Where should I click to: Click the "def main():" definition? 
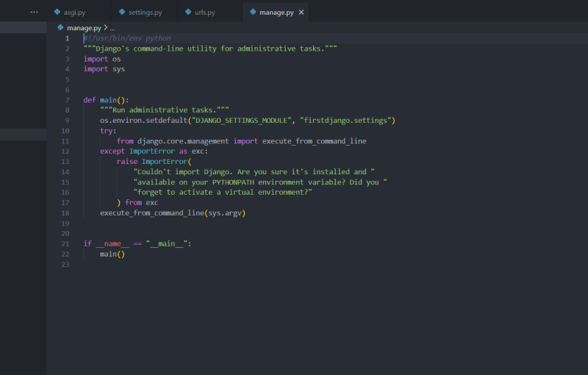click(x=106, y=100)
